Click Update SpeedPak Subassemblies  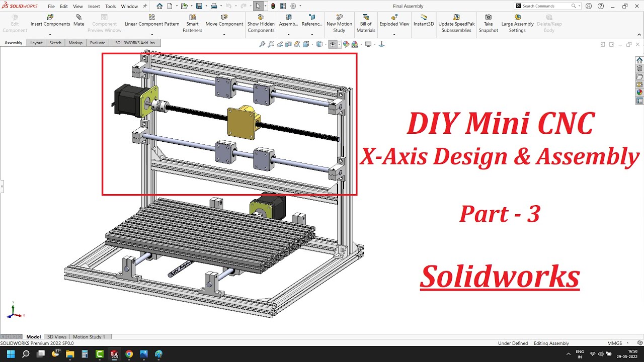[456, 24]
